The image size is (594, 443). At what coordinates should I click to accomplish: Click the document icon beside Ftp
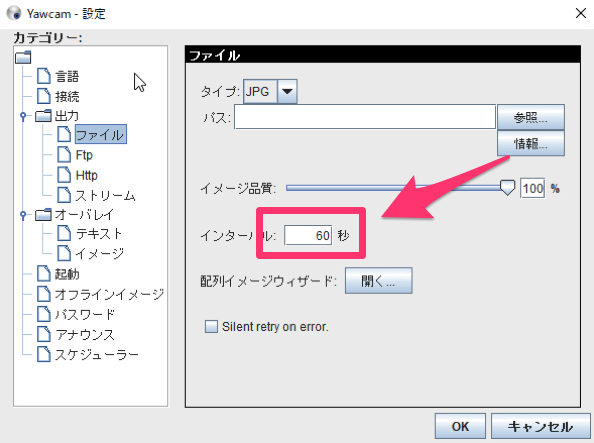point(64,155)
